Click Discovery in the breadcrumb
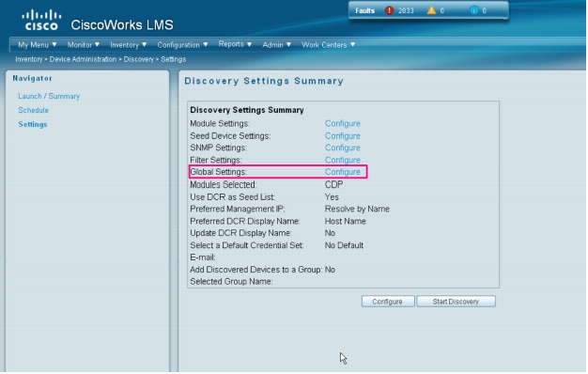This screenshot has height=374, width=588. pos(139,59)
